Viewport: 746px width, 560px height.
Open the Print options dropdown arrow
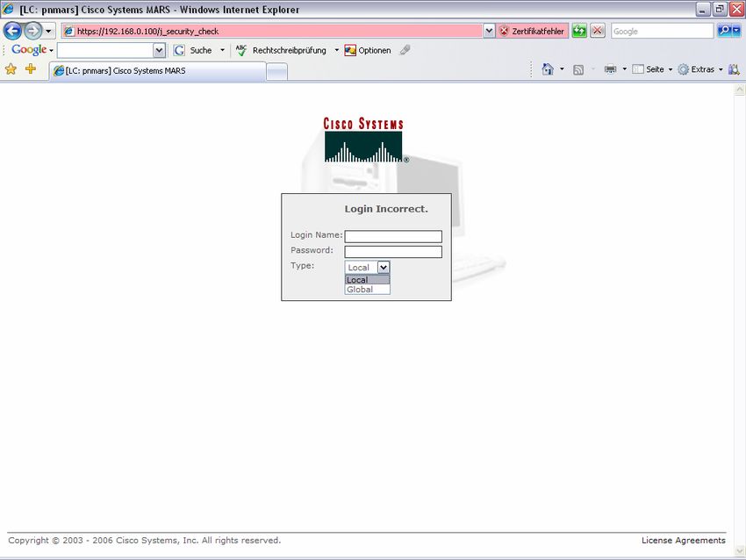(x=625, y=69)
